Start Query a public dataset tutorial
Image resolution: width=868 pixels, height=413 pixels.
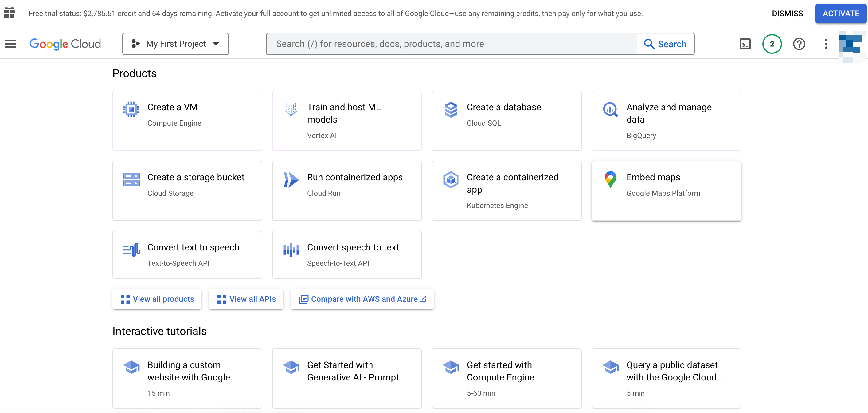click(667, 378)
